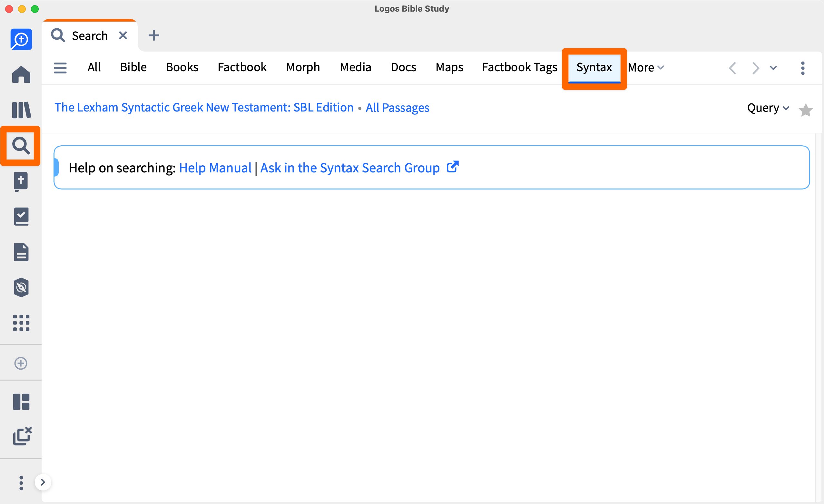Select the Bible search type
The image size is (824, 504).
[x=133, y=67]
